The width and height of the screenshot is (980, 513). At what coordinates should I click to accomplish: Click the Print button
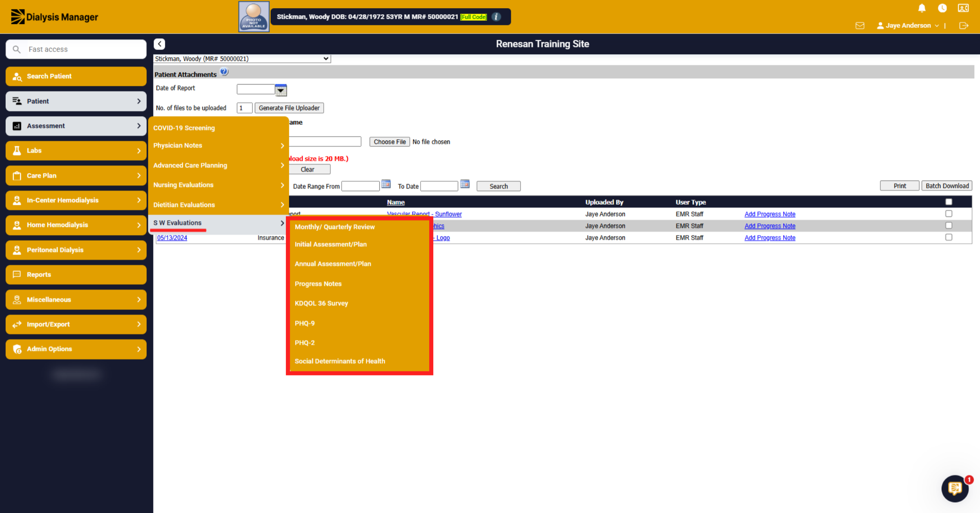tap(900, 186)
